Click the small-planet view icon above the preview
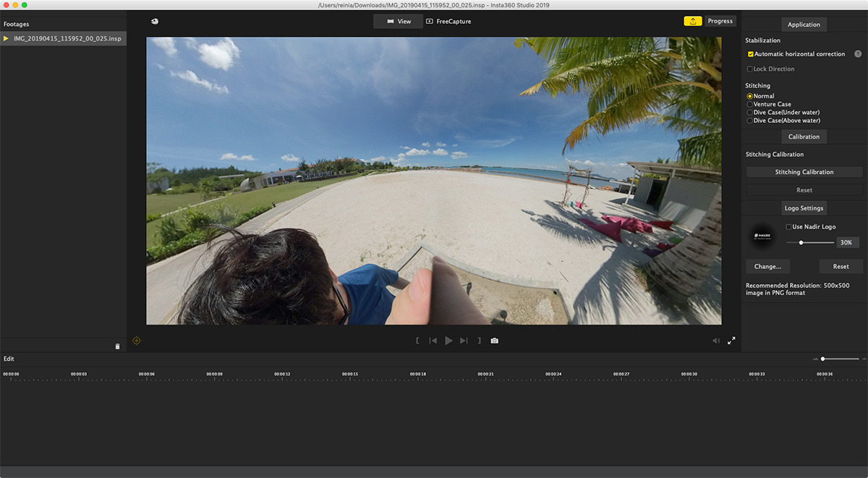The width and height of the screenshot is (868, 478). 154,21
